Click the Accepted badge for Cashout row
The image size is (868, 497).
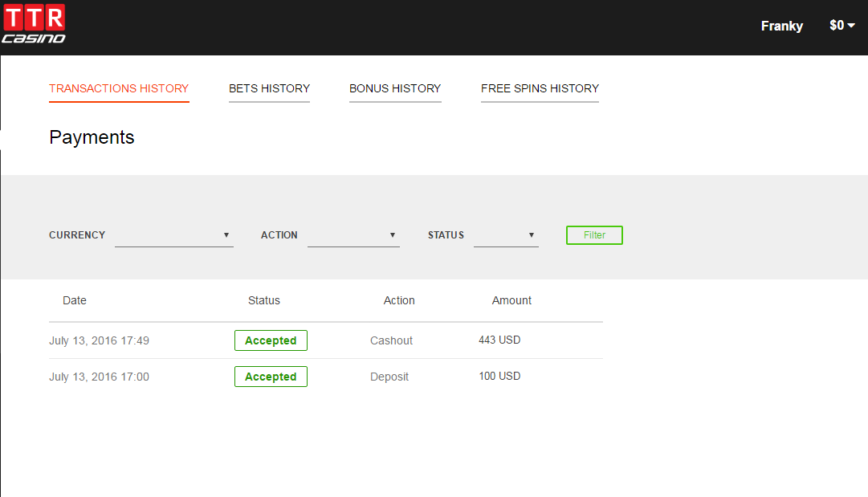pyautogui.click(x=271, y=340)
